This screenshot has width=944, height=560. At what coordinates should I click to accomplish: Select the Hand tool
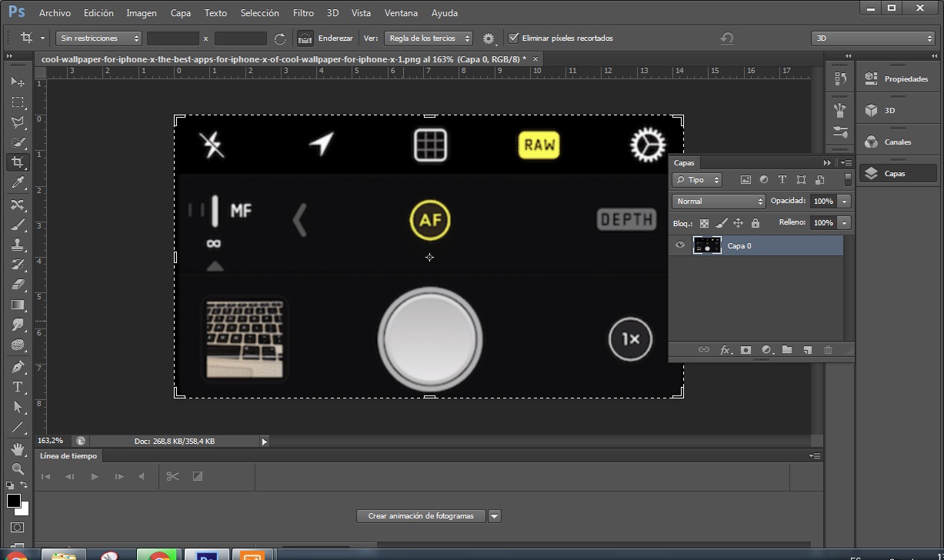[17, 448]
